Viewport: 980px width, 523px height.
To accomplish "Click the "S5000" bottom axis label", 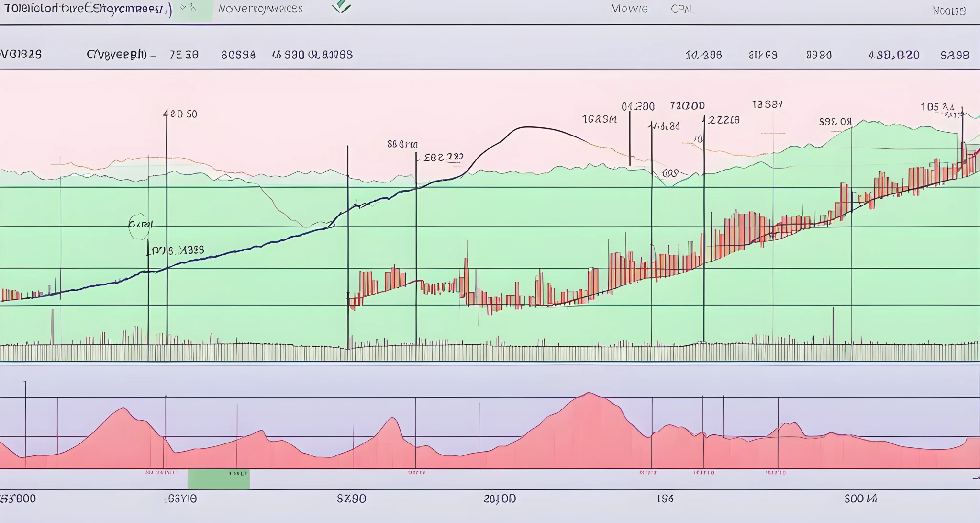I will pyautogui.click(x=18, y=499).
